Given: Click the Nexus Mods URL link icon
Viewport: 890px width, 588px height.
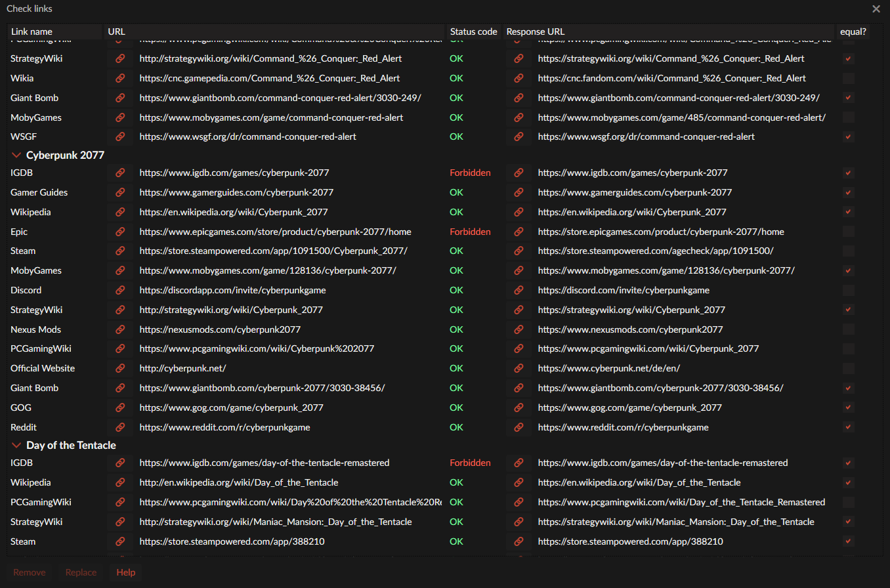Looking at the screenshot, I should (120, 329).
